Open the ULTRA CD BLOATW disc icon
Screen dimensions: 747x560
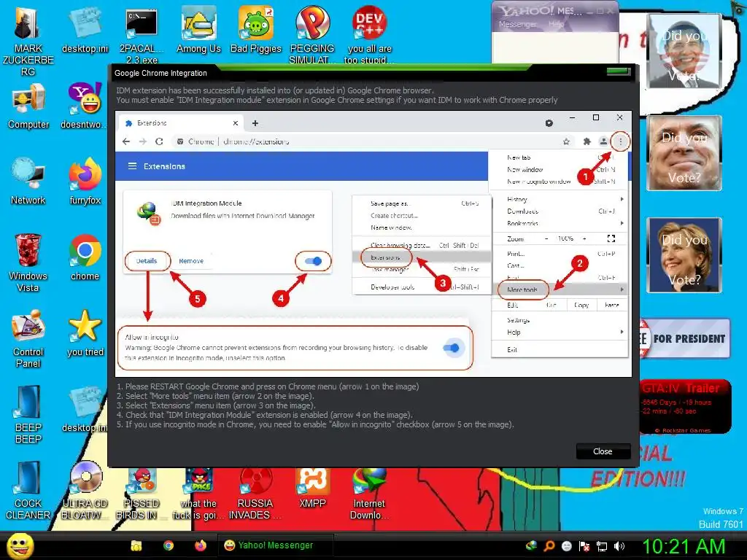click(85, 491)
